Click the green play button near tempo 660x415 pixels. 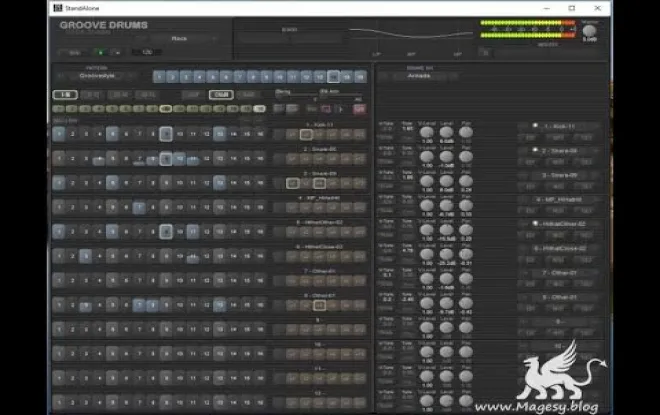tap(101, 53)
